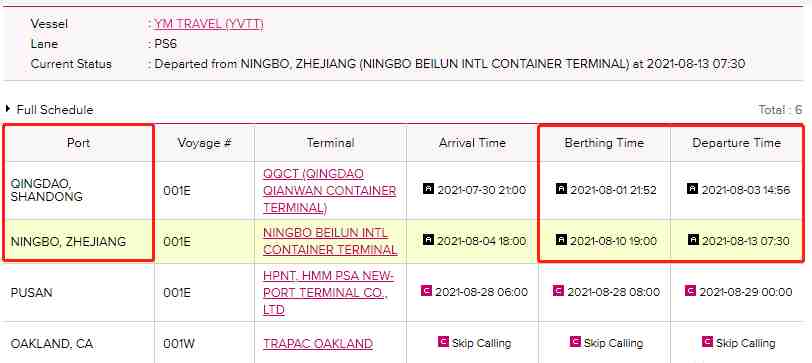Click the coastal icon beside Pusan departure 2021-08-29
Image resolution: width=812 pixels, height=363 pixels.
click(690, 291)
